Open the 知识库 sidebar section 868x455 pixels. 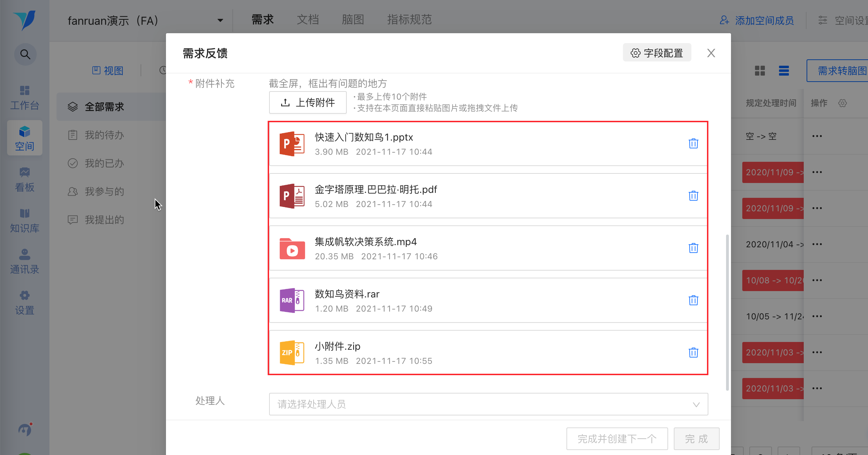point(24,220)
